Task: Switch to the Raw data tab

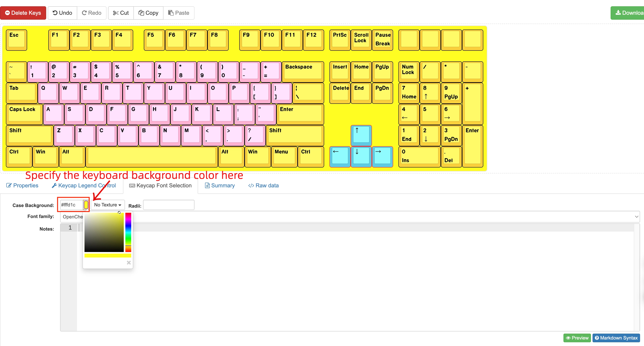Action: (263, 185)
